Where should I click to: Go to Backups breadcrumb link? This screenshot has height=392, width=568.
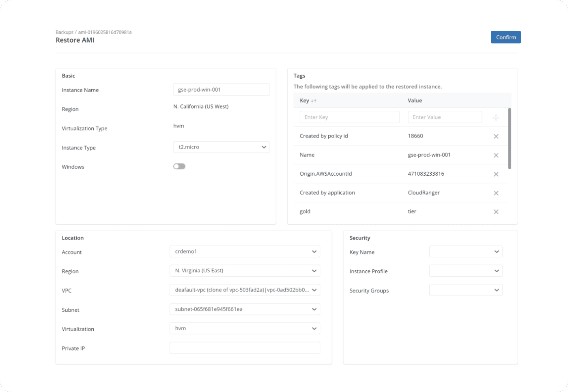pos(64,32)
